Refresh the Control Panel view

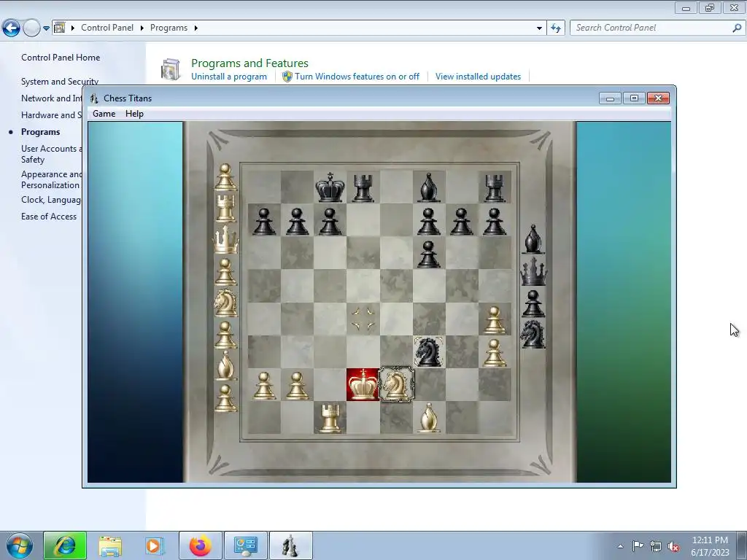(555, 28)
